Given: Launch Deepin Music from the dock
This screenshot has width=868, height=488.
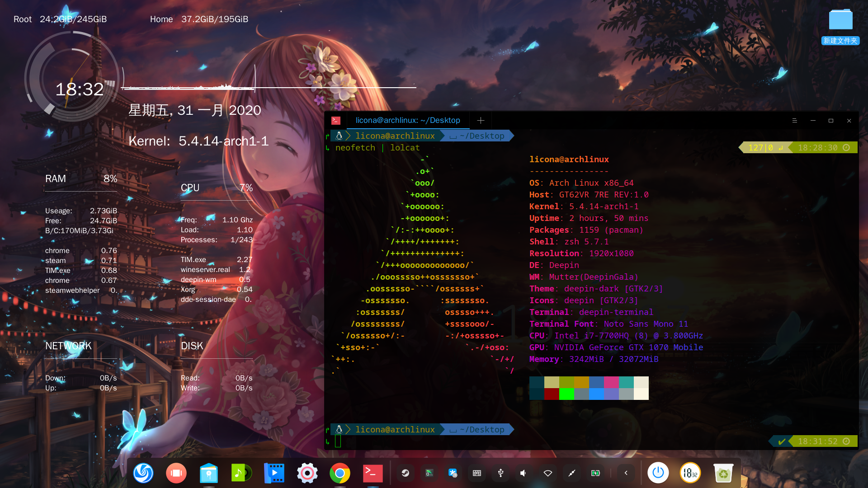Looking at the screenshot, I should [x=241, y=473].
